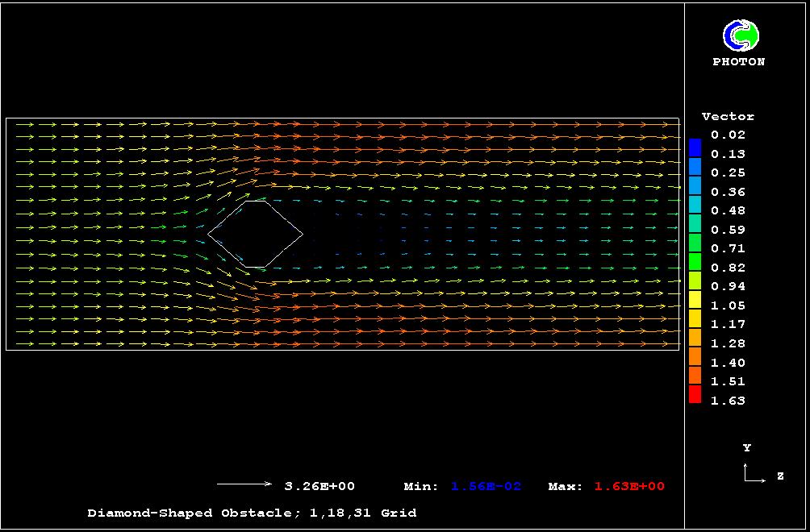The height and width of the screenshot is (532, 810).
Task: Click the 0.82 legend value label
Action: [728, 268]
